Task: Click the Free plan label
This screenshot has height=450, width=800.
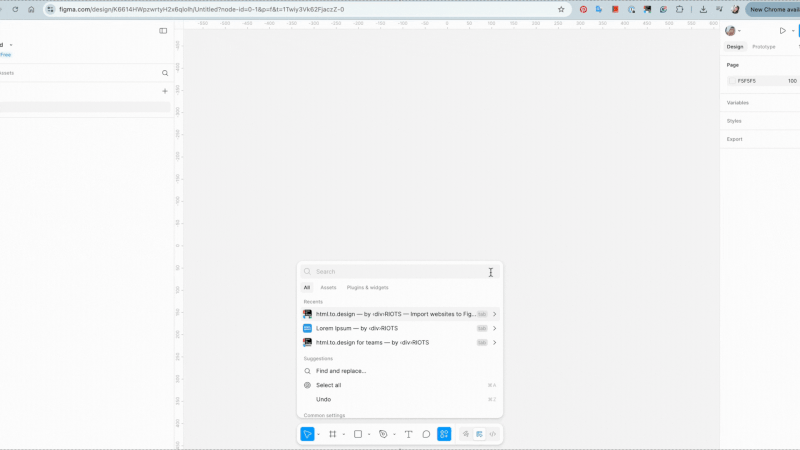Action: (6, 55)
